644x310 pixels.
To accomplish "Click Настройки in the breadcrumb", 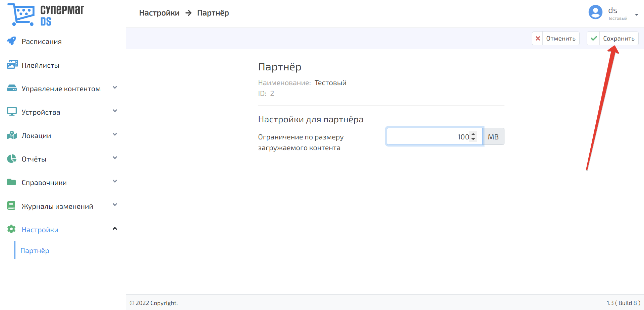I will (159, 13).
